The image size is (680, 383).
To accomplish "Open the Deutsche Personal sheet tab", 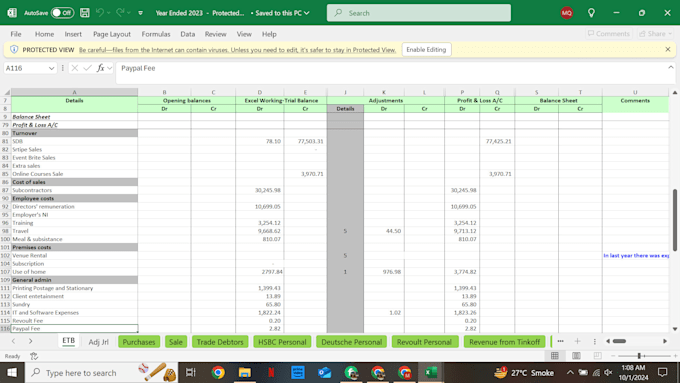I will tap(352, 342).
